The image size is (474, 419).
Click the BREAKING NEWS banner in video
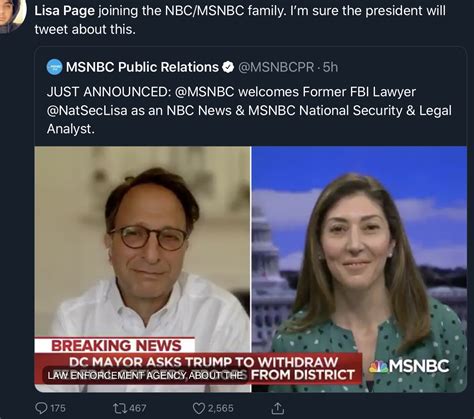(115, 346)
